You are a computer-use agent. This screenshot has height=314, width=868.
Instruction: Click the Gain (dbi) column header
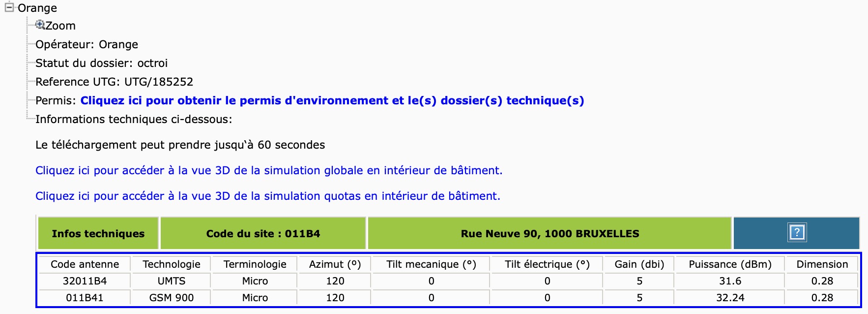pyautogui.click(x=639, y=264)
